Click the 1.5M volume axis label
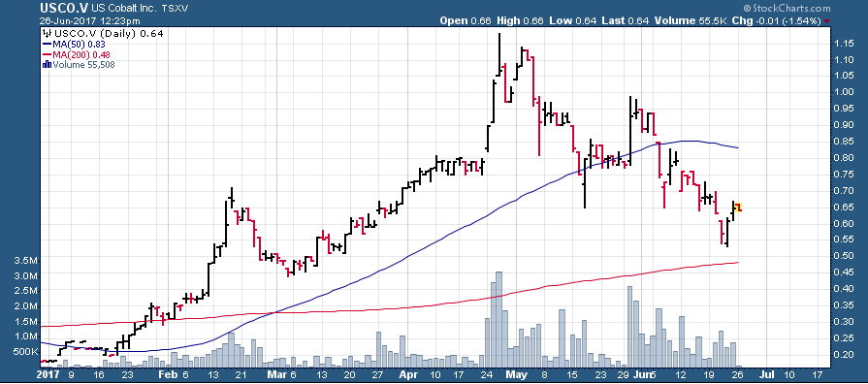 point(26,322)
